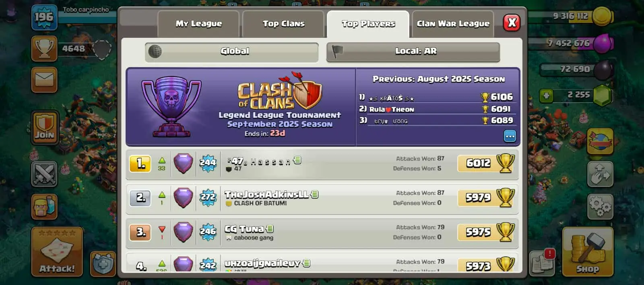The width and height of the screenshot is (644, 285).
Task: Tap the barbarian and potion army icon
Action: [44, 207]
